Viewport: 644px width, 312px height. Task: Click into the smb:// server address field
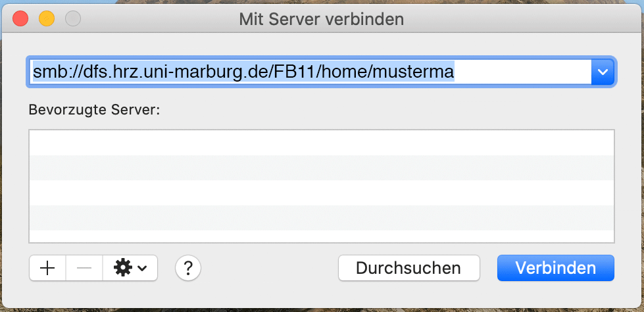click(x=309, y=72)
